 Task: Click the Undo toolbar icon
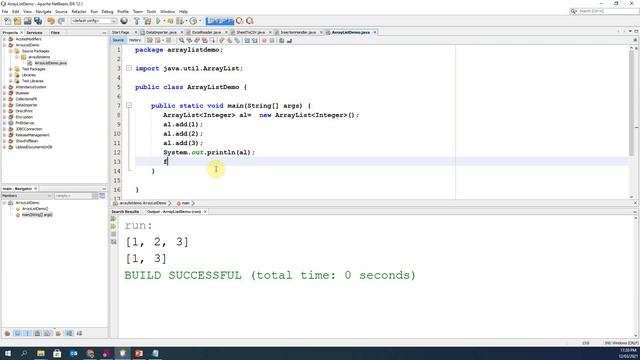pyautogui.click(x=51, y=21)
